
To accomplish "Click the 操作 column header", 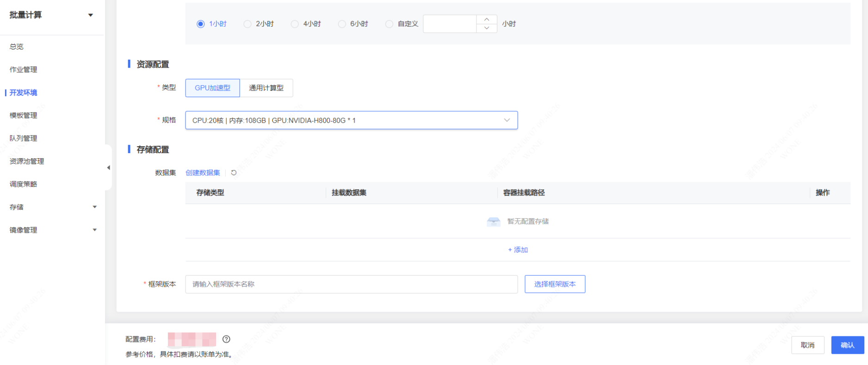I will (823, 192).
